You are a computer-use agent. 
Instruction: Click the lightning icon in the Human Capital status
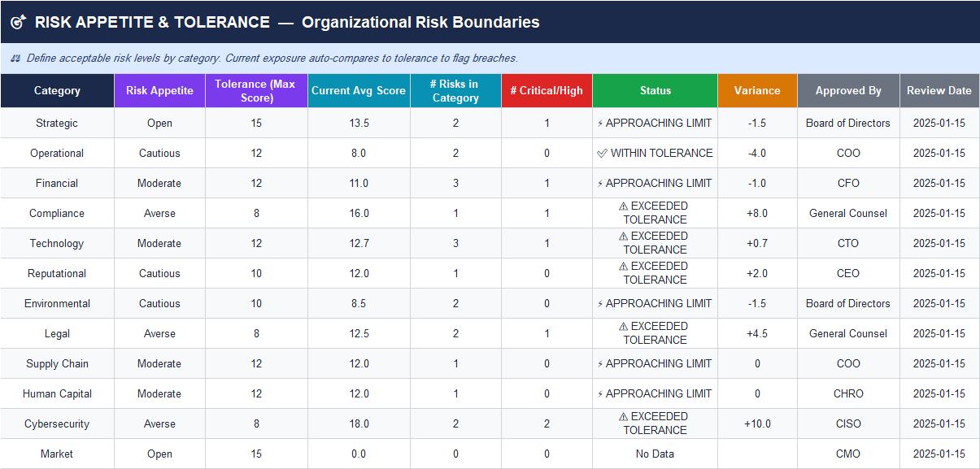[x=600, y=394]
